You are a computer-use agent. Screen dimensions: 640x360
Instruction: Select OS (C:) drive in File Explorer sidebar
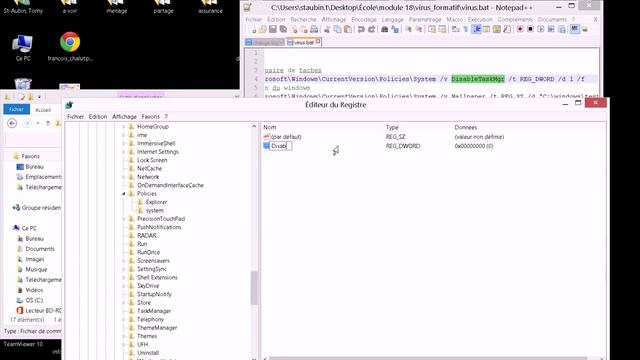(34, 300)
